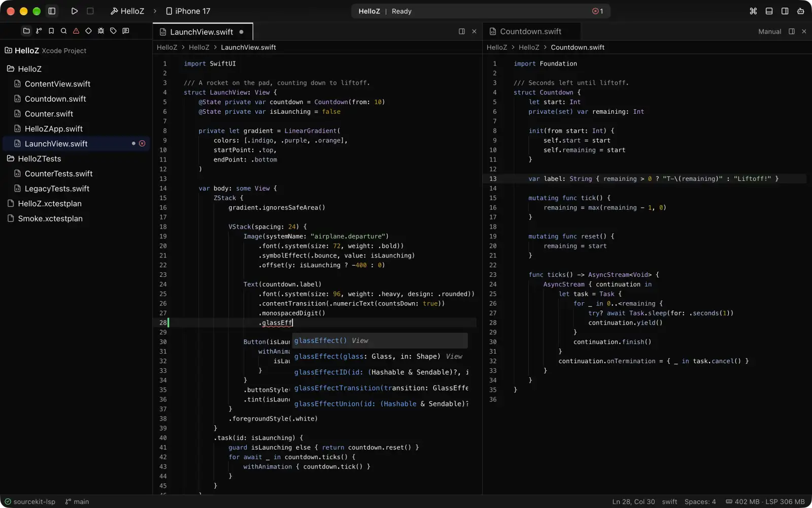Choose the iPhone 17 run destination
812x508 pixels.
188,11
